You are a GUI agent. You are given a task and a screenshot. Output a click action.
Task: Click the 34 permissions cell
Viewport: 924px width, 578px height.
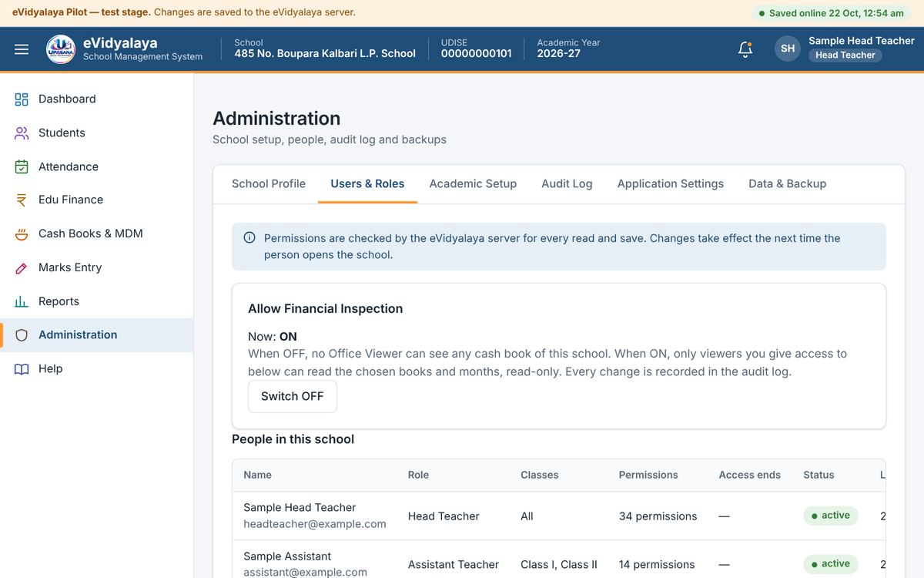click(658, 516)
